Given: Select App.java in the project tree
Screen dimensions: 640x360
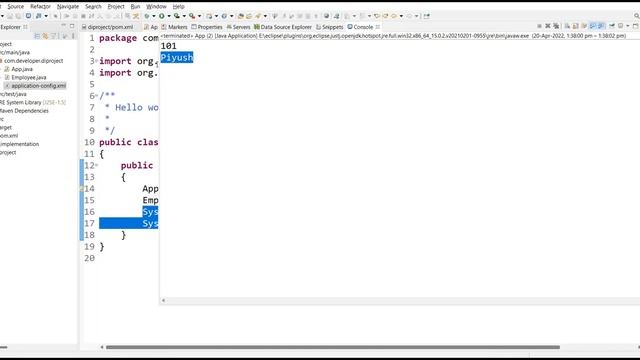Looking at the screenshot, I should tap(22, 69).
